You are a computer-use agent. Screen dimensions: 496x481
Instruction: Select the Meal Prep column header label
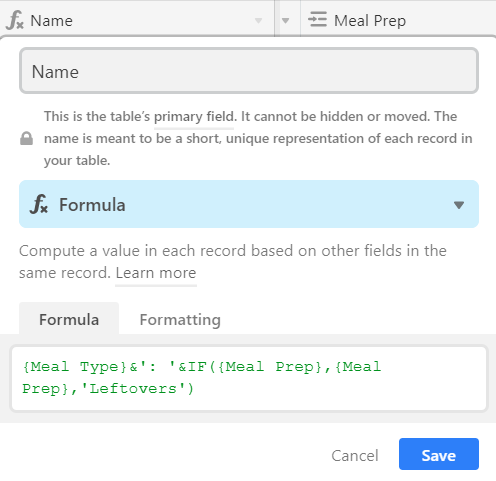click(x=370, y=21)
